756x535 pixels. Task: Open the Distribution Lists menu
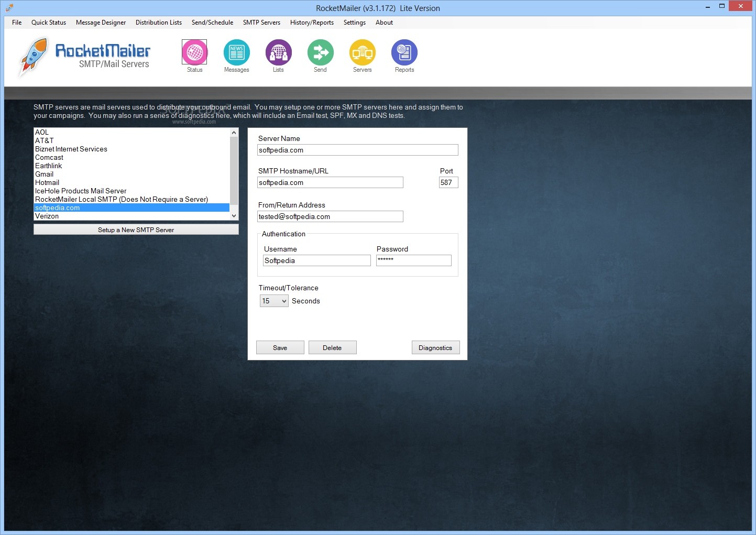159,23
